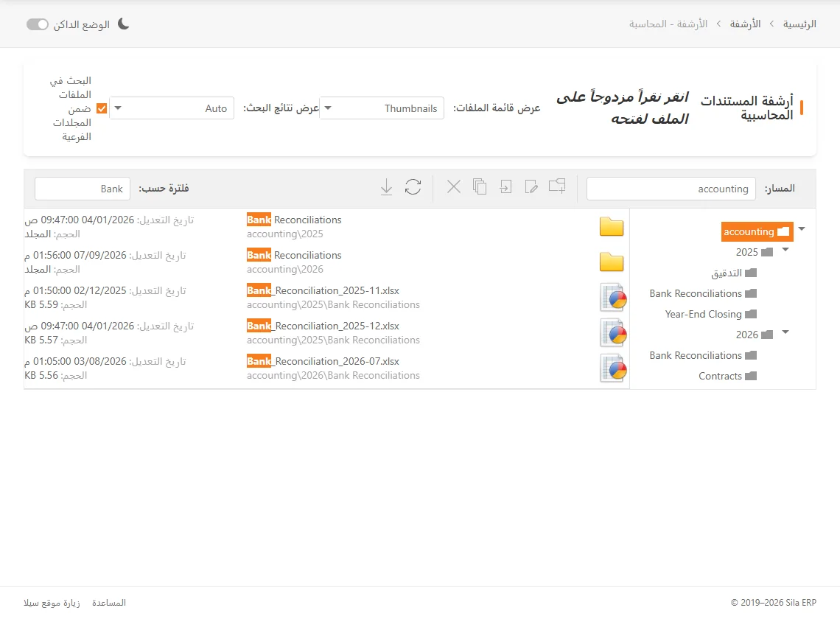Click folder glyph beside Contracts tree node
The image size is (840, 619).
(x=751, y=377)
